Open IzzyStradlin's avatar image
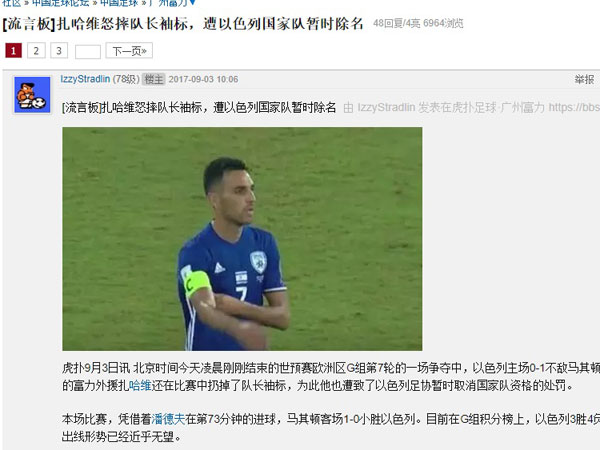Image resolution: width=600 pixels, height=450 pixels. click(x=32, y=95)
